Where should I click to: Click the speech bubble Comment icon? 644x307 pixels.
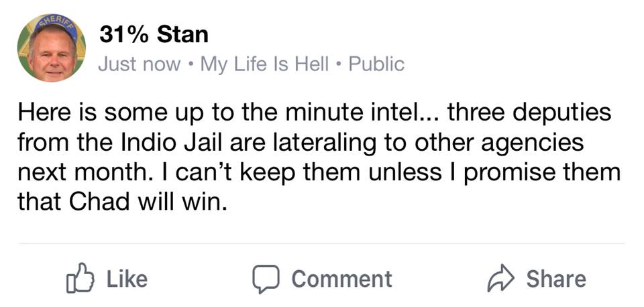[264, 279]
